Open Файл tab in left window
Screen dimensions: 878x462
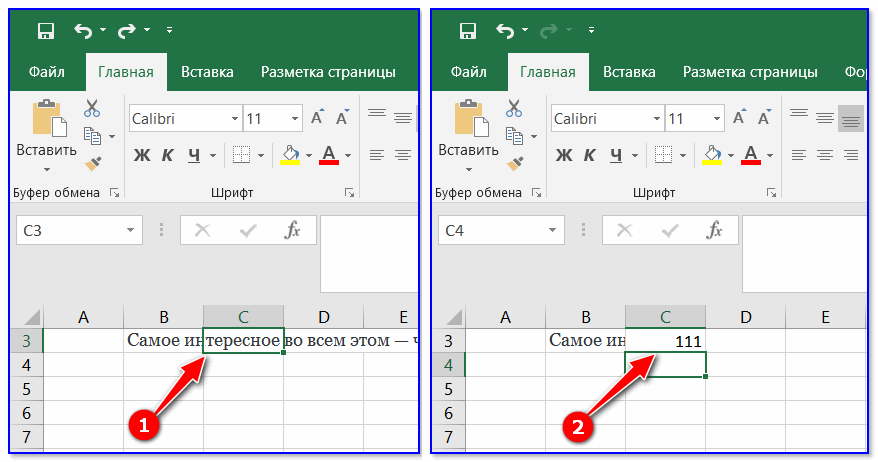pos(46,72)
